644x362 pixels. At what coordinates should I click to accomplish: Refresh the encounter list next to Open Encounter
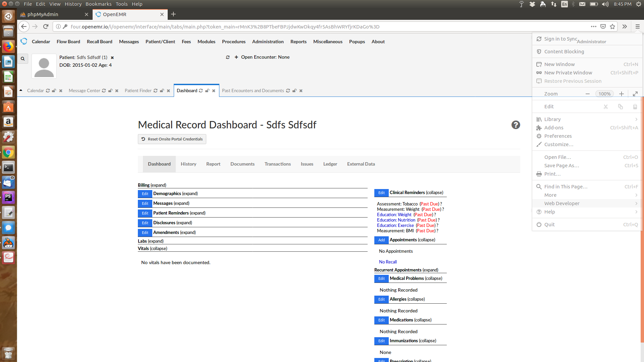pyautogui.click(x=228, y=57)
